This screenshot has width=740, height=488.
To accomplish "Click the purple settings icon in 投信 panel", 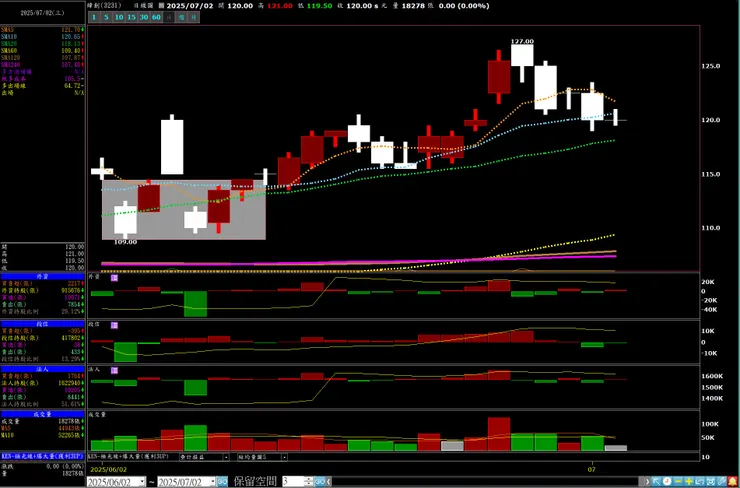I will pos(114,326).
